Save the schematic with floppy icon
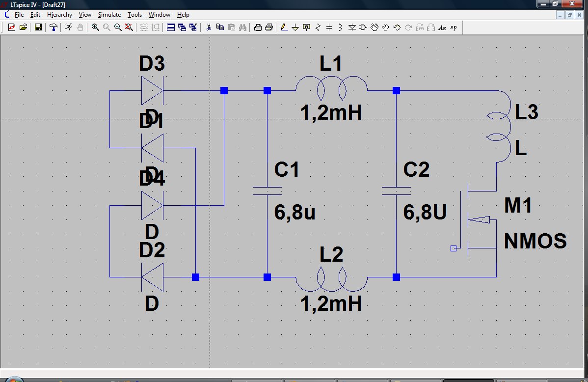The width and height of the screenshot is (588, 382). (38, 27)
